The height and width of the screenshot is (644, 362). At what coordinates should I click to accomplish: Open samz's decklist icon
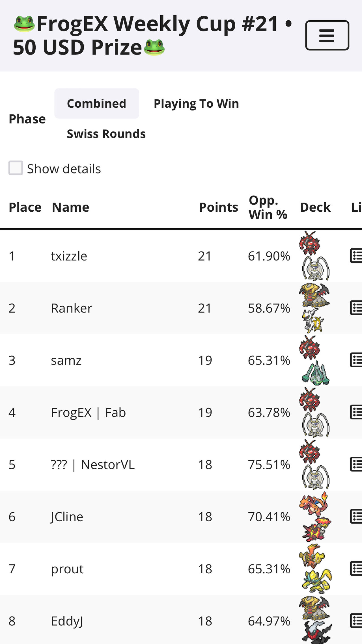356,360
